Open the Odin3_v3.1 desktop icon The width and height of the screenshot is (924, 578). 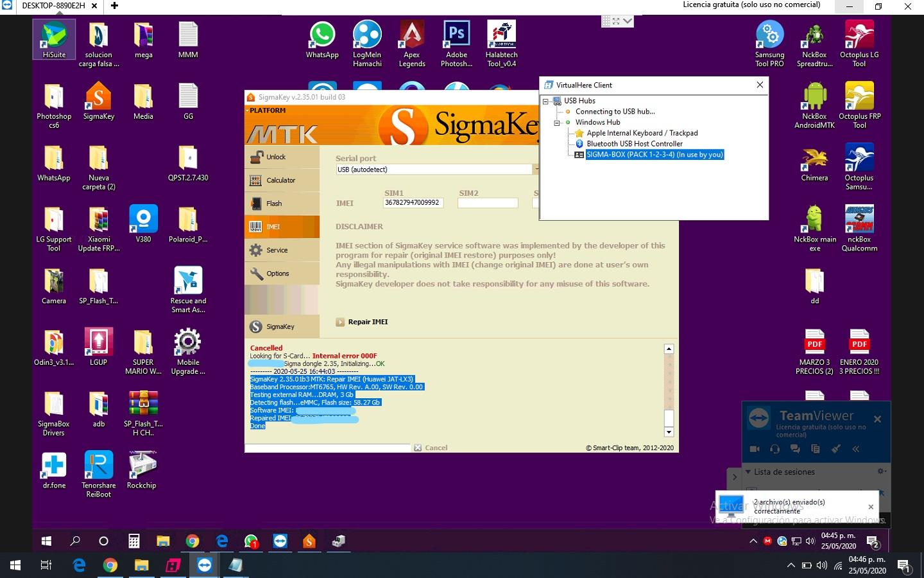[x=54, y=347]
